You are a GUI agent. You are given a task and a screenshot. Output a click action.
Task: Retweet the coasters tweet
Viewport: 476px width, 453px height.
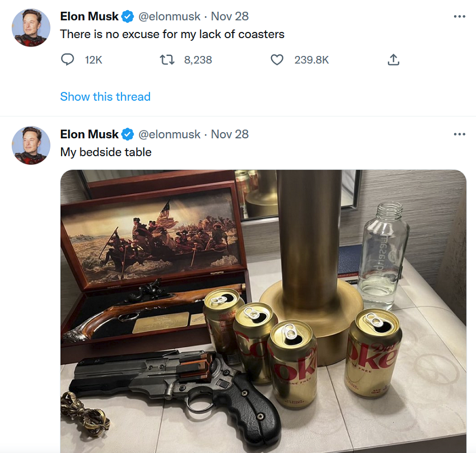click(x=167, y=59)
